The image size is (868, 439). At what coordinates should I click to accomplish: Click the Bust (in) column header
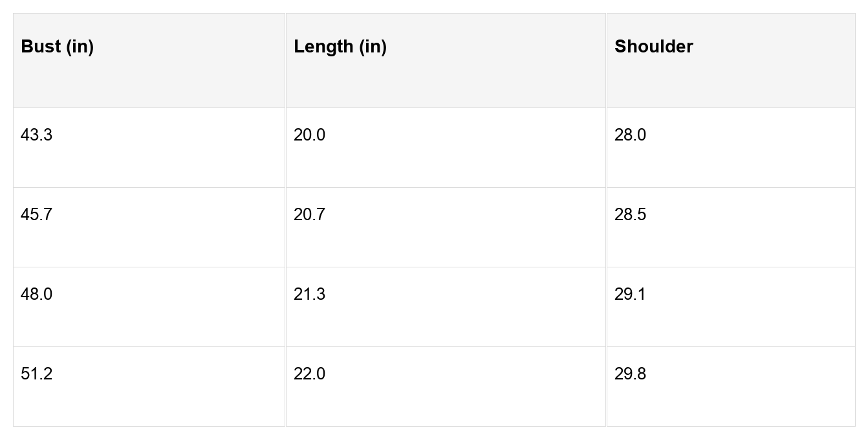point(57,47)
